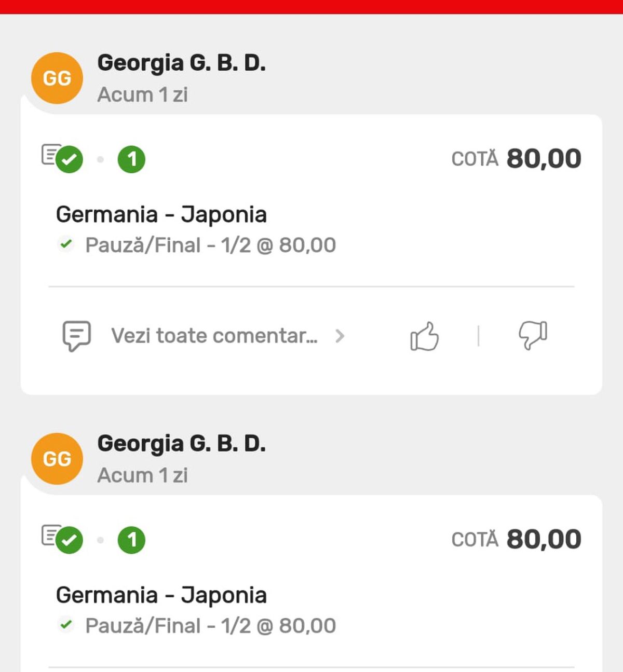Tap first 'Pauză/Final - 1/2 @ 80,00' selection

211,245
